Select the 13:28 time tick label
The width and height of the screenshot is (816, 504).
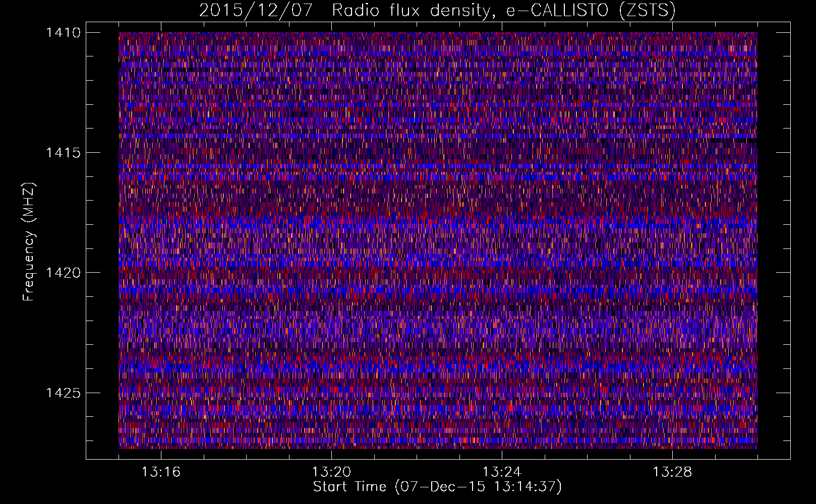672,472
